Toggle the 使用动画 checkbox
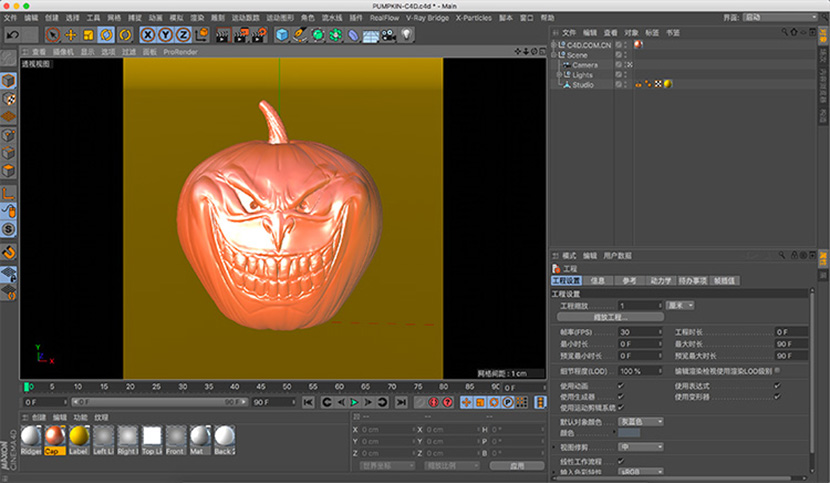Screen dimensions: 830x483 [620, 386]
